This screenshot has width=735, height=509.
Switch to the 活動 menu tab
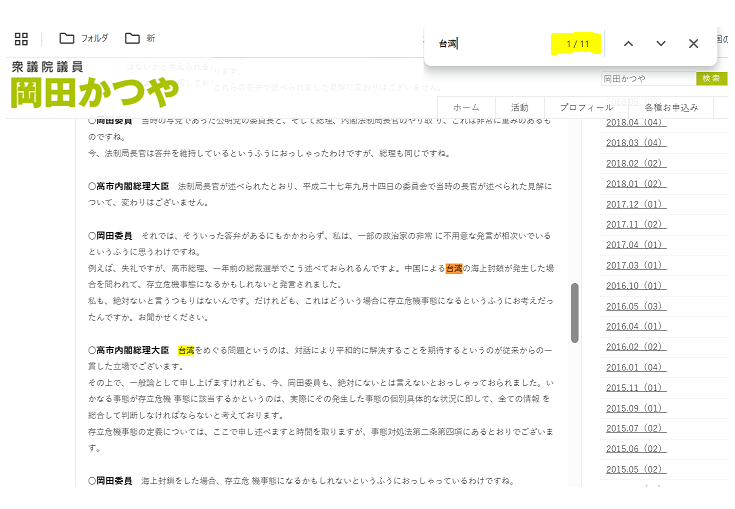[520, 107]
